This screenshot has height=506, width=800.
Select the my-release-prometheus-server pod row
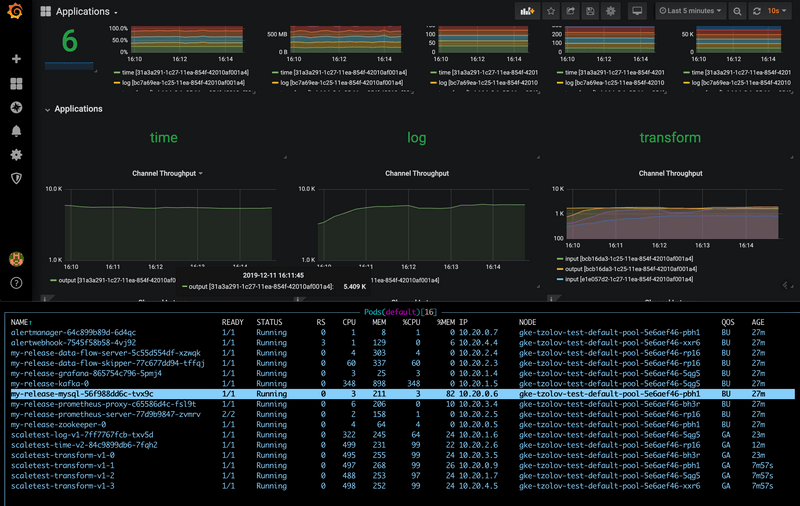tap(402, 414)
